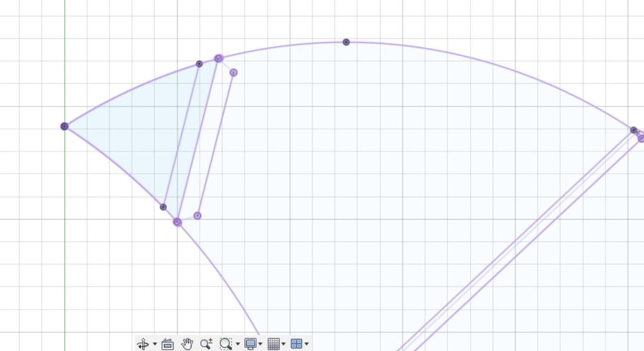The image size is (644, 351).
Task: Select the Zoom window tool
Action: coord(225,344)
